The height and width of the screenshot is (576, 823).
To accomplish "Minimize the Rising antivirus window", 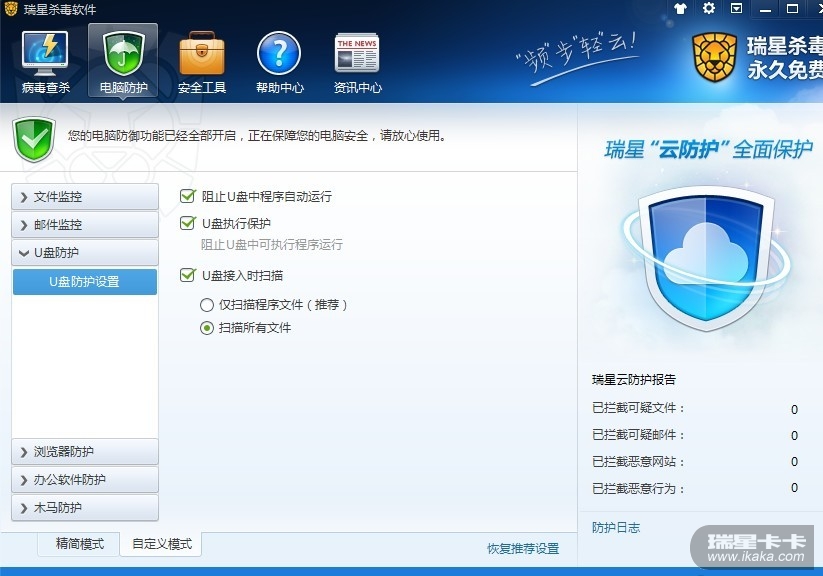I will point(765,9).
